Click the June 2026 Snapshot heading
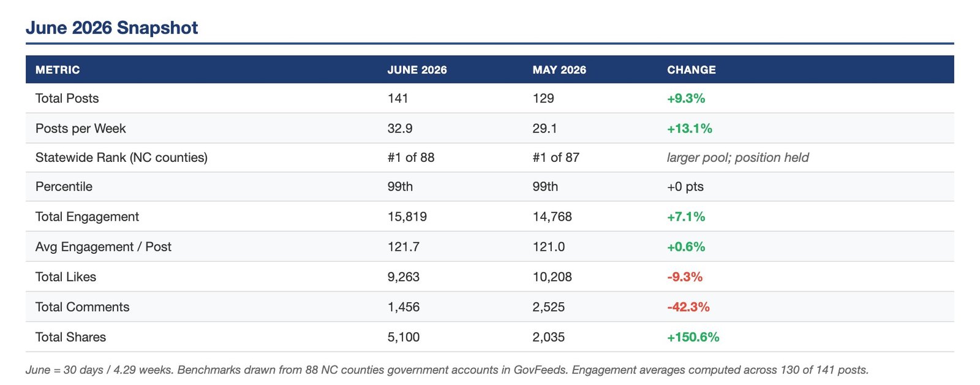 tap(111, 28)
